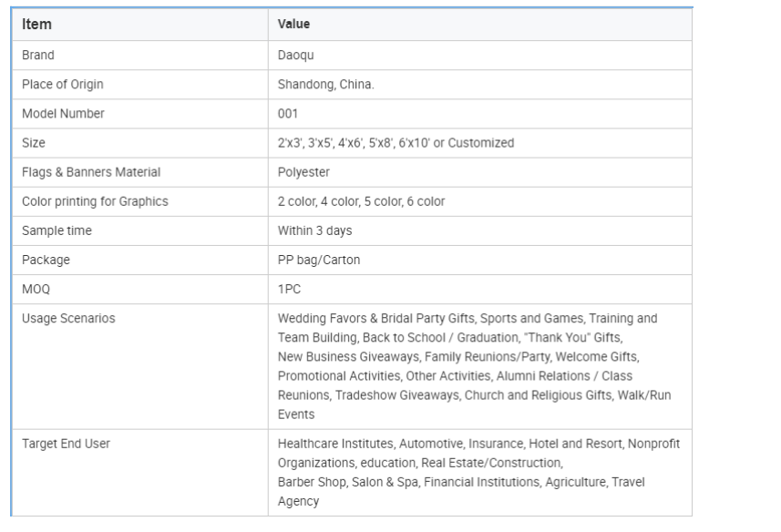Click the 'Usage Scenarios' row label
The height and width of the screenshot is (532, 781).
68,319
